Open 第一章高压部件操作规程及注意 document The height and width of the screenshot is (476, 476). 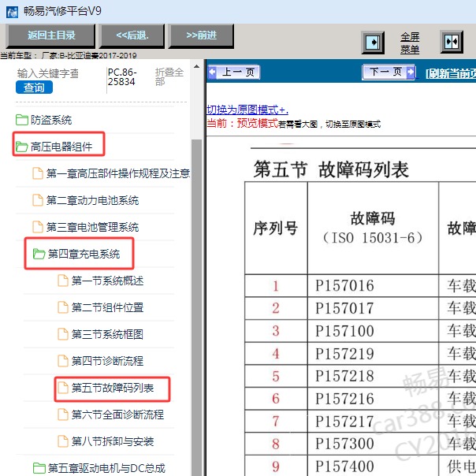(x=117, y=173)
